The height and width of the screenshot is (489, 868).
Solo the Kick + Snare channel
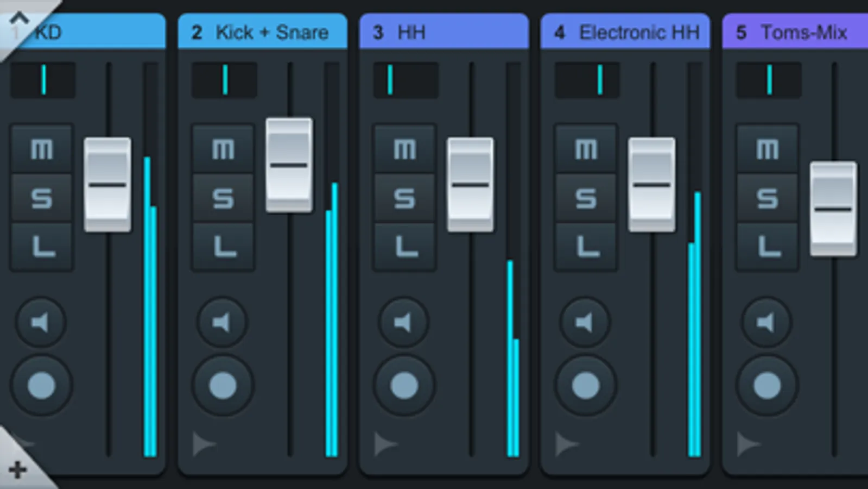(223, 198)
